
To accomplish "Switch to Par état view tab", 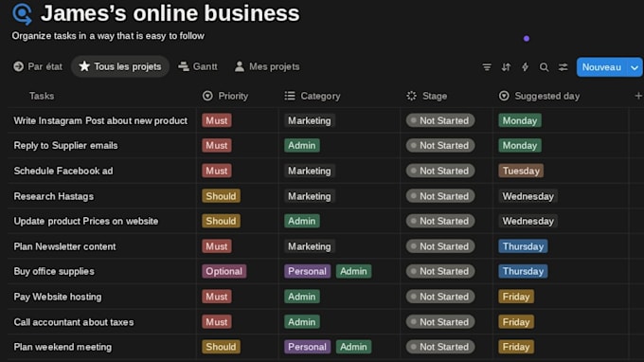I will [38, 66].
